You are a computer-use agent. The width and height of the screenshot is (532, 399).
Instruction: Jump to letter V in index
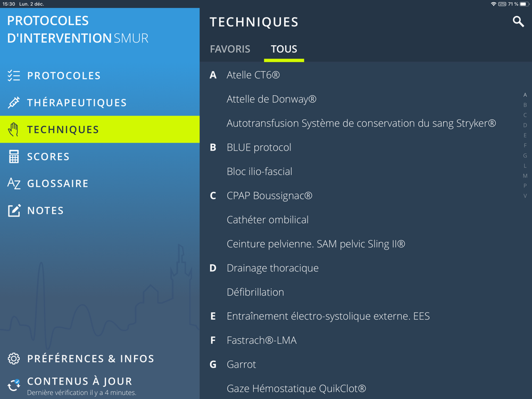pos(525,196)
